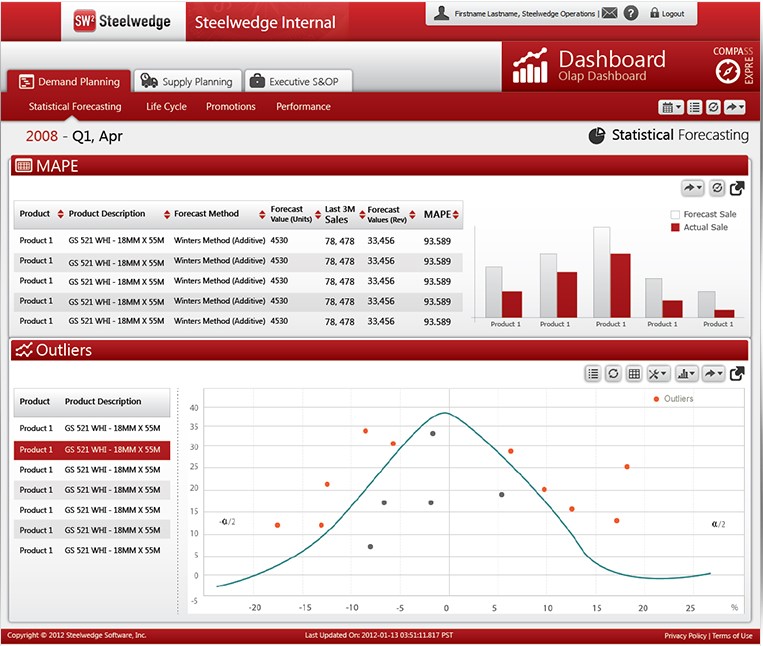763x646 pixels.
Task: Pop out the Outliers panel to new window
Action: click(x=737, y=373)
